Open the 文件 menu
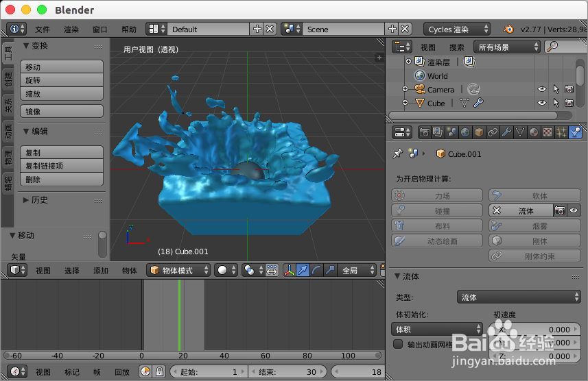Image resolution: width=588 pixels, height=381 pixels. pos(43,29)
